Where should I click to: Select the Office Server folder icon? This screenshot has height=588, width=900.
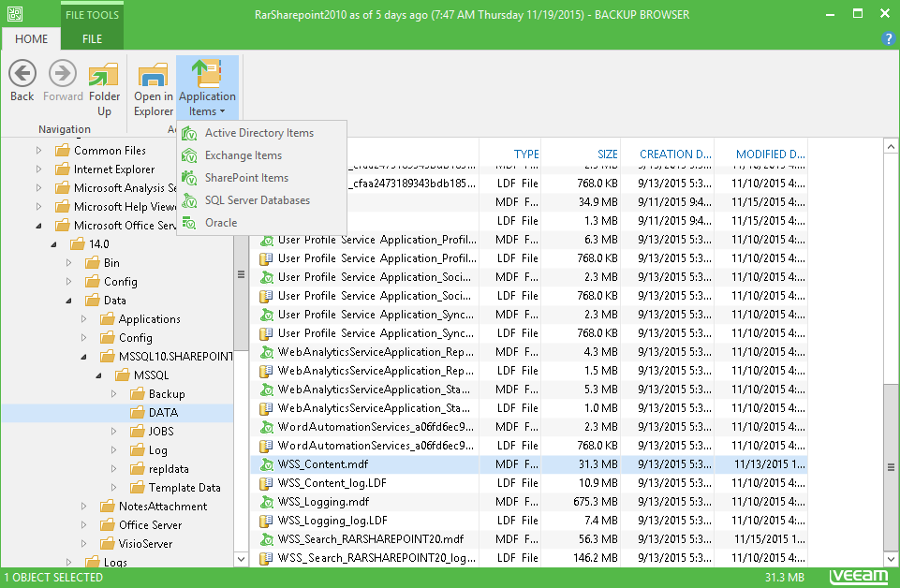(x=108, y=525)
